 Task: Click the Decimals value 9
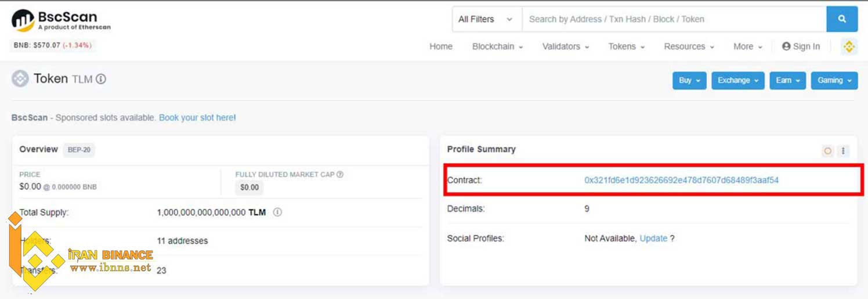587,208
